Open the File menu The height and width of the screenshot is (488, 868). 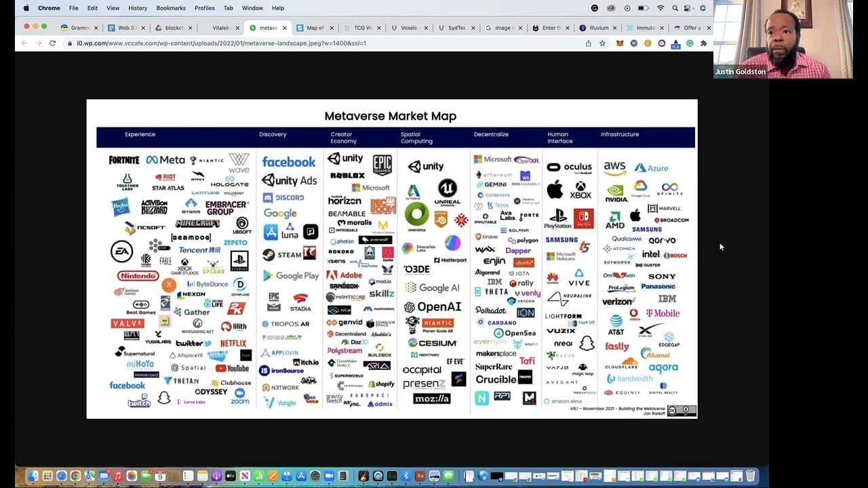(x=73, y=8)
